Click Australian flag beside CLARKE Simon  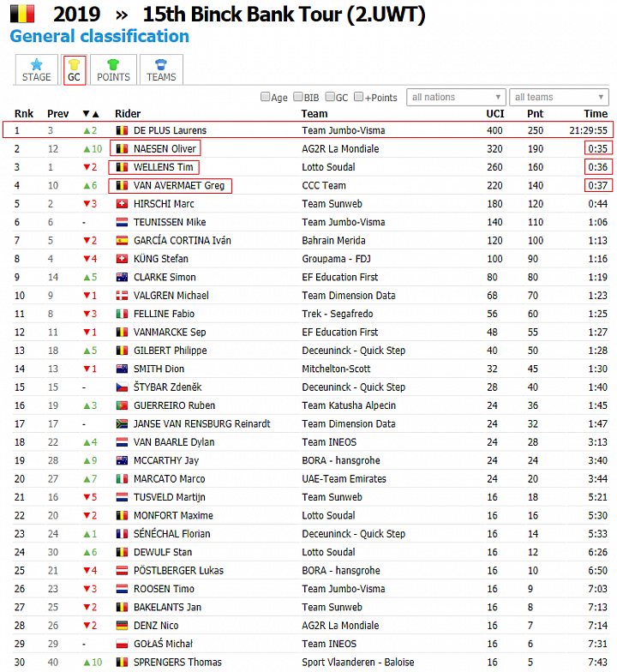(122, 278)
